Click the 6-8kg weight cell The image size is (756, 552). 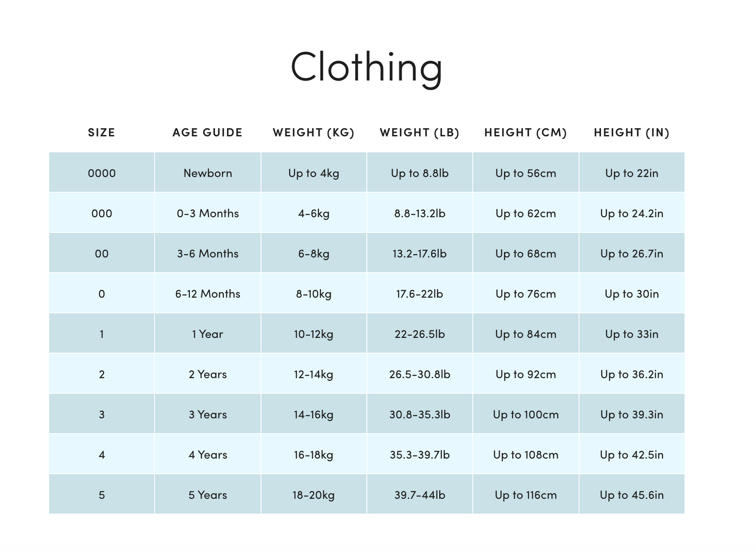coord(313,254)
